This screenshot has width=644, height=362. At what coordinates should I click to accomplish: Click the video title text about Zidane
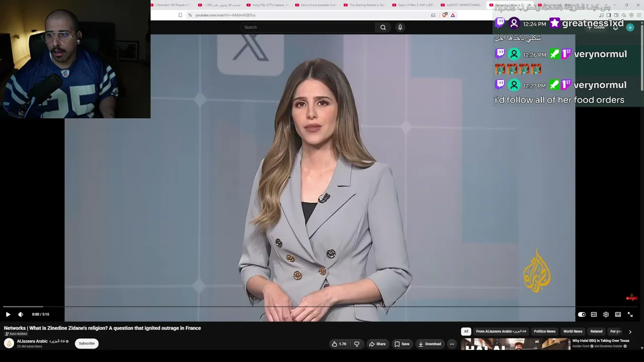coord(103,328)
